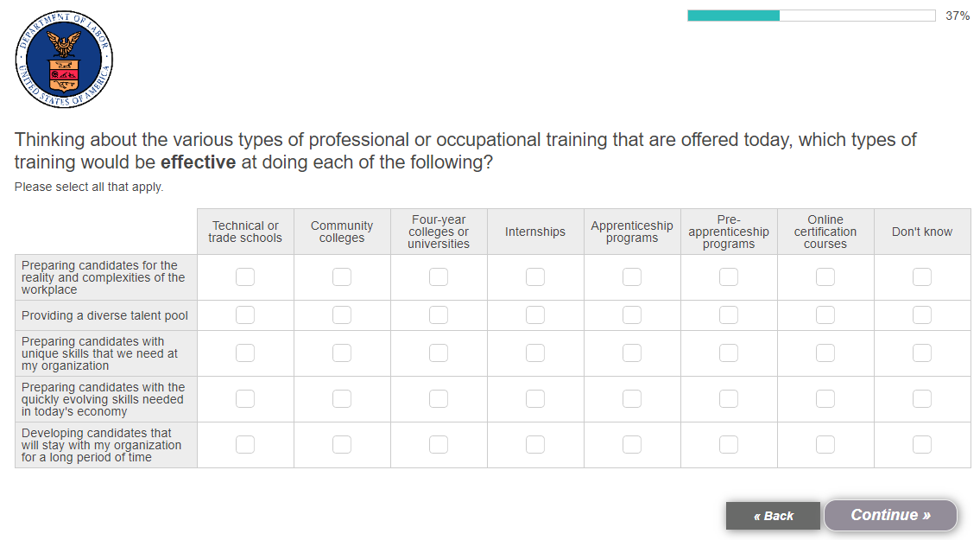Check Internships for quickly evolving skills row
The width and height of the screenshot is (980, 540).
point(535,399)
